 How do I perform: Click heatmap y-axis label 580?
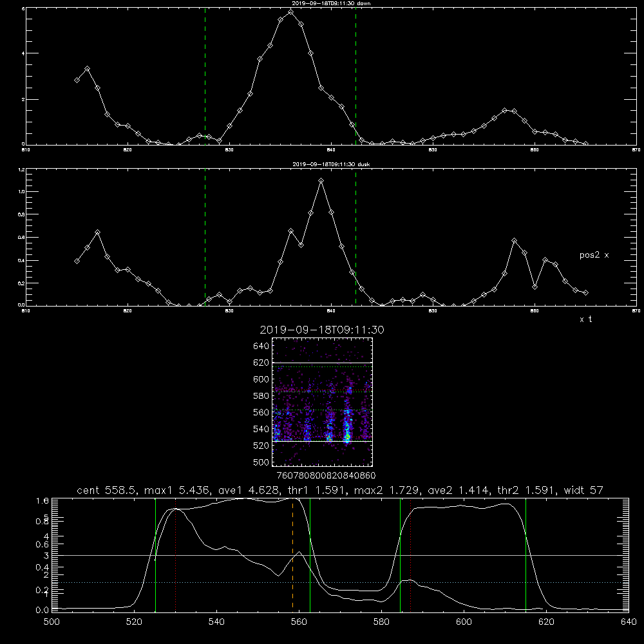261,396
